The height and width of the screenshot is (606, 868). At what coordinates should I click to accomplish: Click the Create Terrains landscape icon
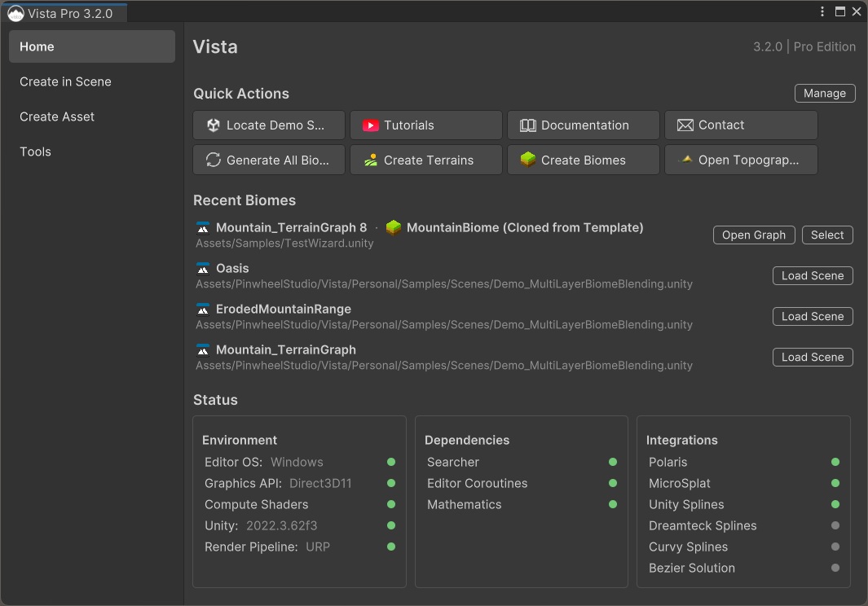pos(370,160)
